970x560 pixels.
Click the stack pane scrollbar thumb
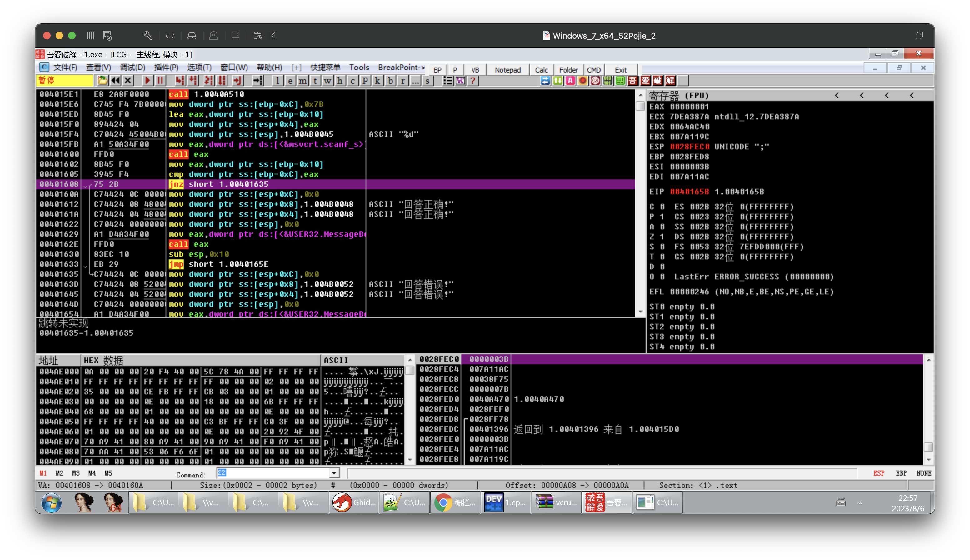pyautogui.click(x=928, y=447)
